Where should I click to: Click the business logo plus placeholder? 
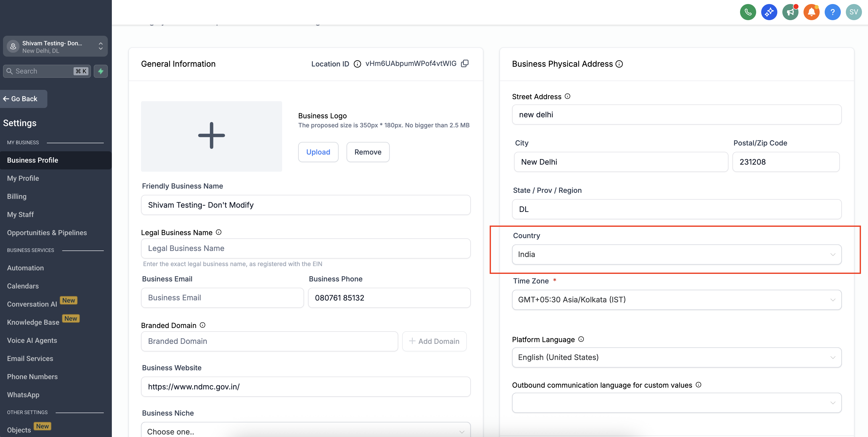coord(211,136)
